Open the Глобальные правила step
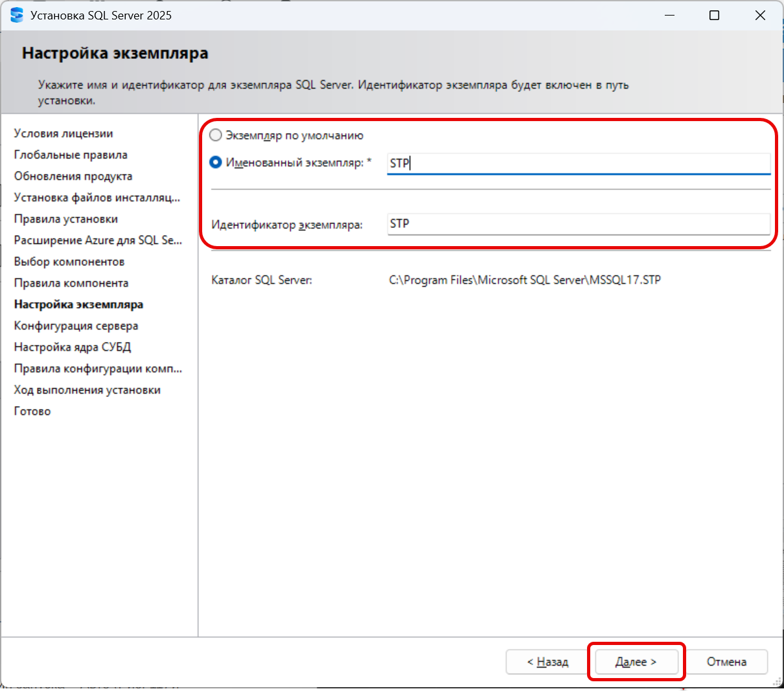Viewport: 784px width, 691px height. click(71, 155)
